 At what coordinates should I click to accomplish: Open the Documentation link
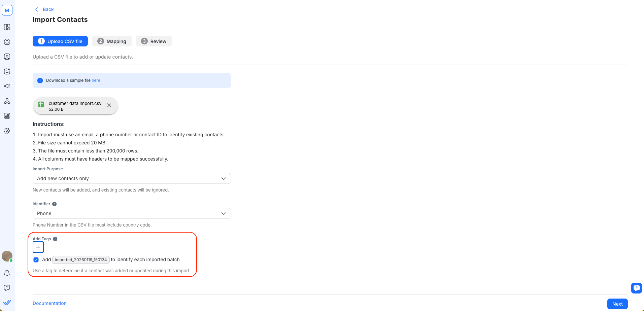click(49, 303)
